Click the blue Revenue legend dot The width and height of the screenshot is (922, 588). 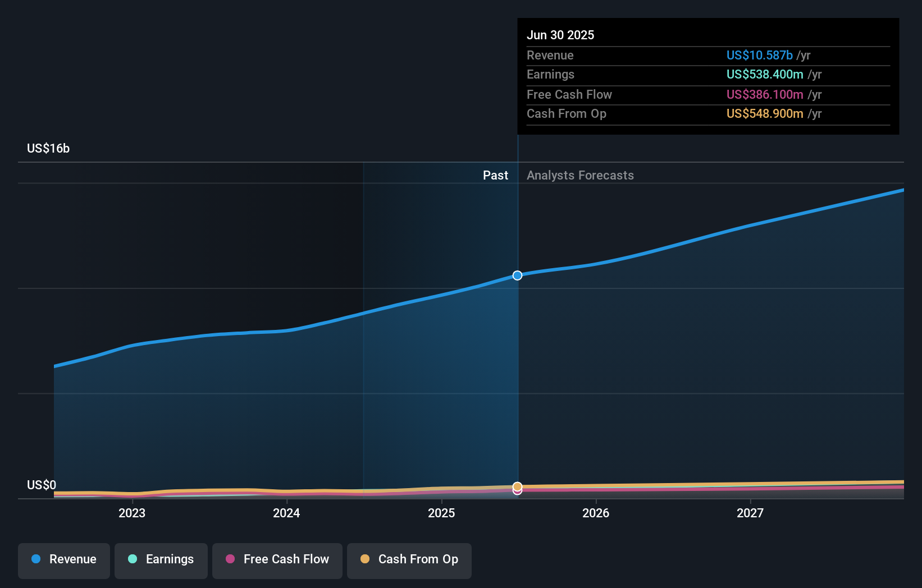tap(36, 559)
